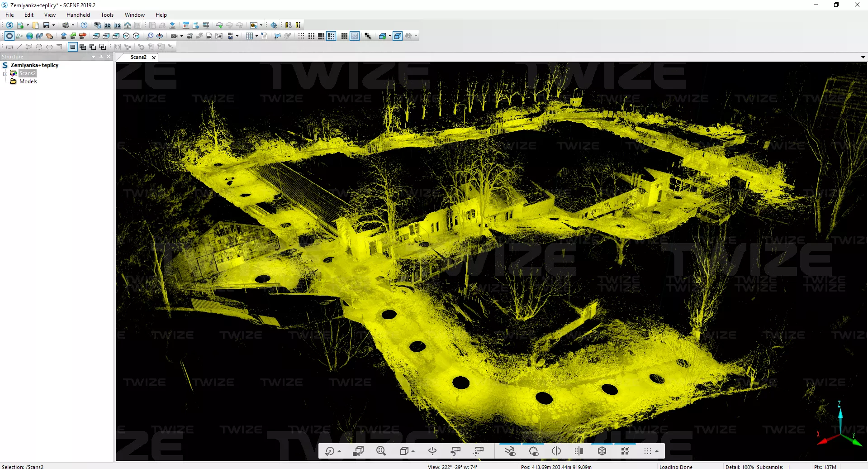Click the magnifier zoom-to-fit toolbar icon
Viewport: 868px width, 469px height.
(x=150, y=36)
